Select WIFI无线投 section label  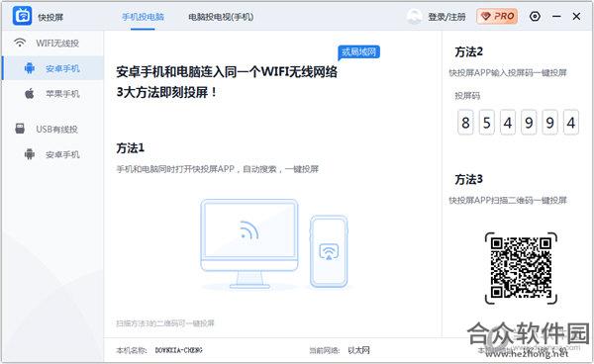click(57, 44)
